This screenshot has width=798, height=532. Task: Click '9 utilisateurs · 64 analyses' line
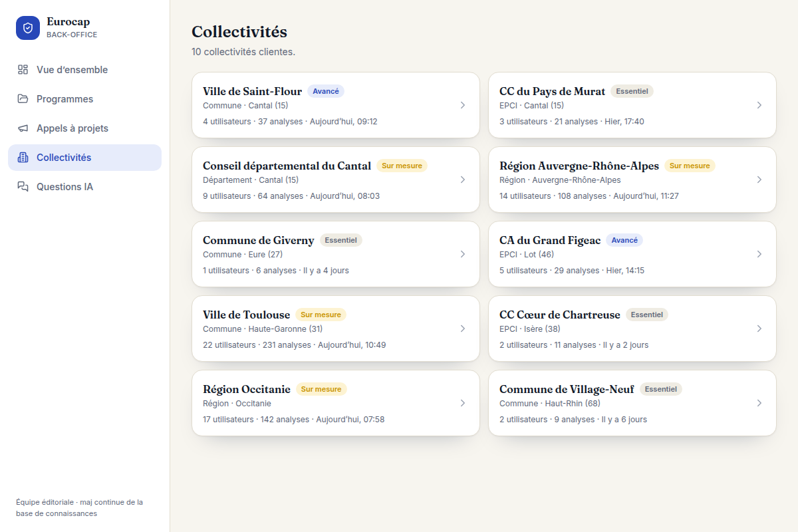coord(291,196)
